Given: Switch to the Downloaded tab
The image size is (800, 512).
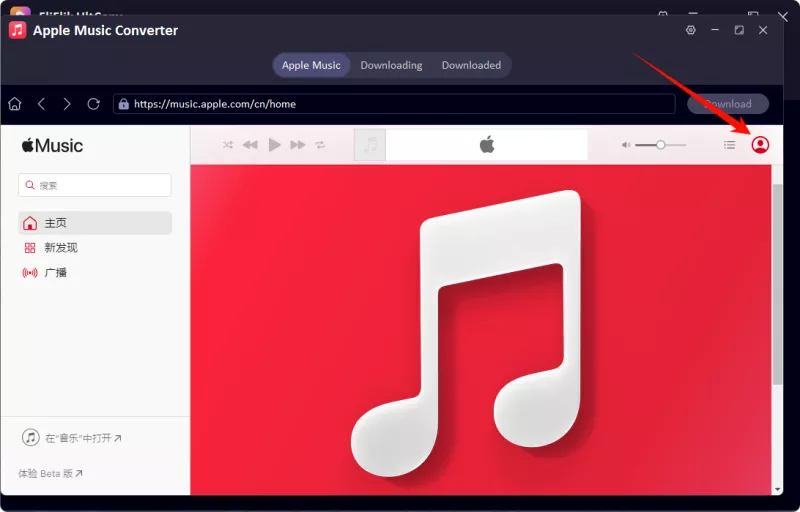Looking at the screenshot, I should coord(471,65).
